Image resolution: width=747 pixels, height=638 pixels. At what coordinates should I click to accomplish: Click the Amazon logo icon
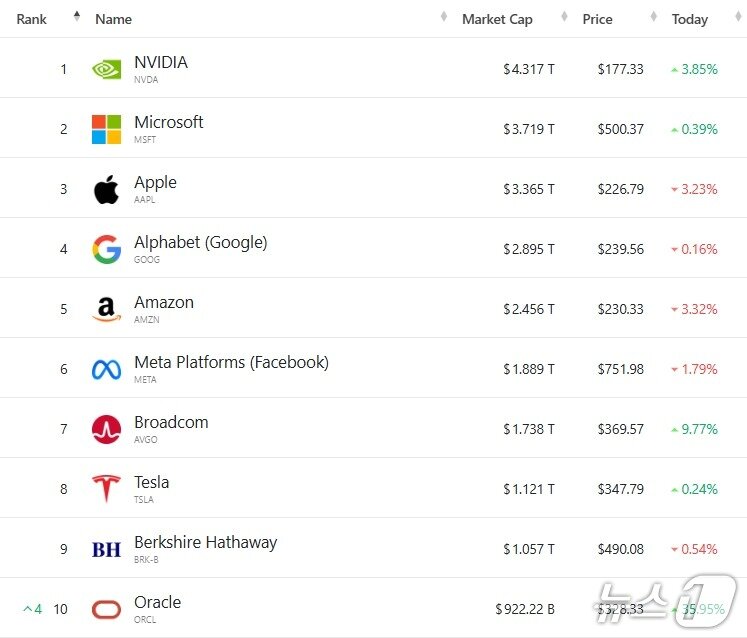pos(106,309)
